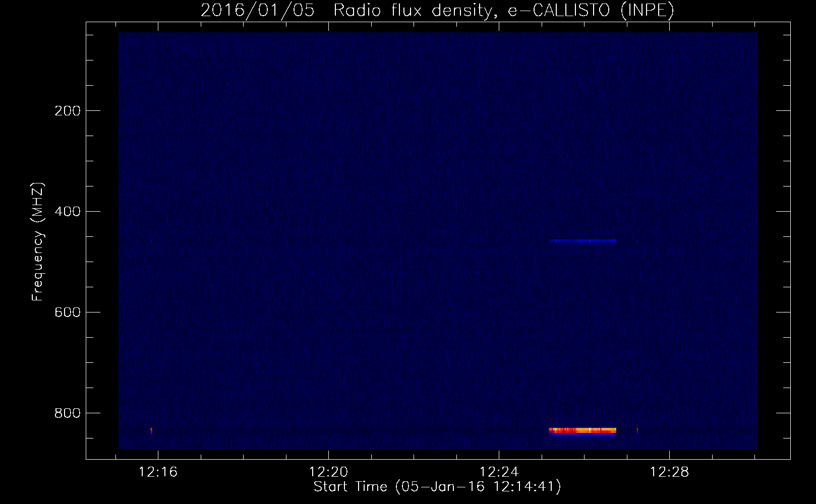This screenshot has height=504, width=816.
Task: Click the 'Frequency (MHZ)' axis label
Action: pos(38,242)
